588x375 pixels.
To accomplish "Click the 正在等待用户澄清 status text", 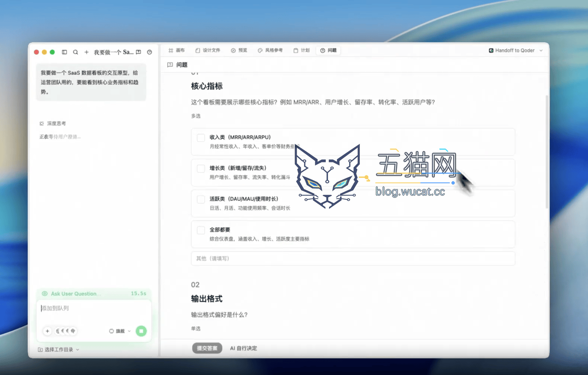I will [x=60, y=137].
